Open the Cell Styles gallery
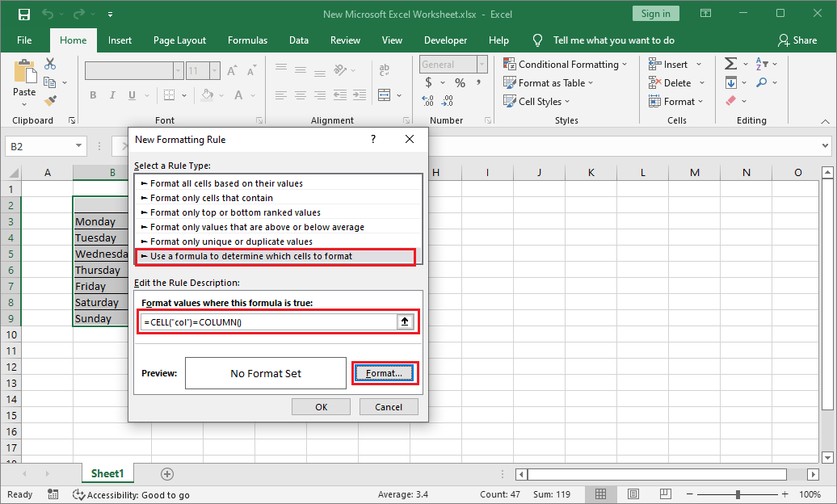This screenshot has width=837, height=504. [x=536, y=101]
